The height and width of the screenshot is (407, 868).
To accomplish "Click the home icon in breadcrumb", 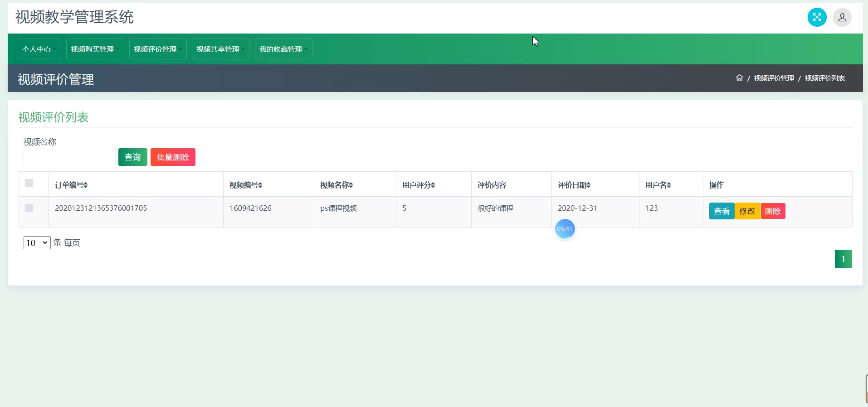I will point(739,78).
